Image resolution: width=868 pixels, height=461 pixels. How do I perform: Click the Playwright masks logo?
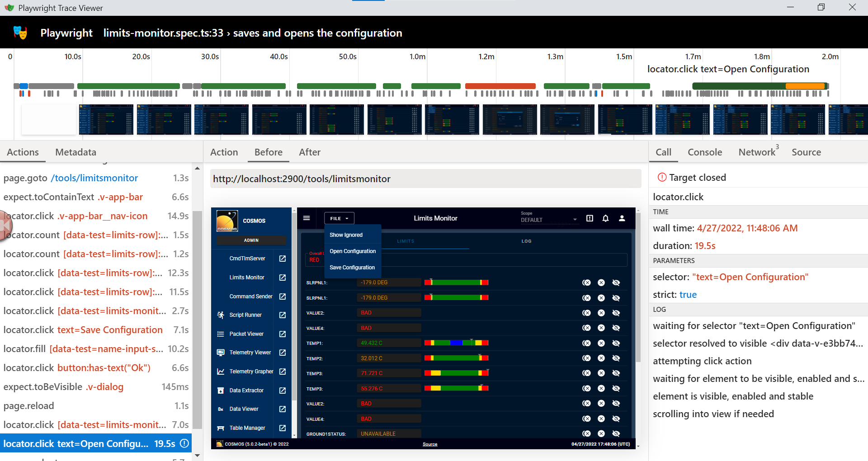point(20,33)
